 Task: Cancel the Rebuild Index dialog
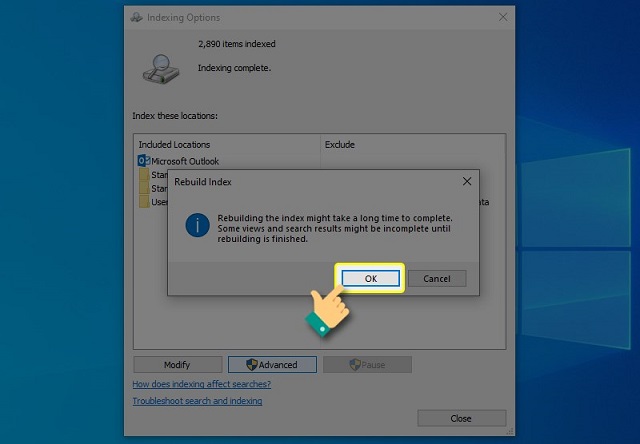(x=437, y=278)
